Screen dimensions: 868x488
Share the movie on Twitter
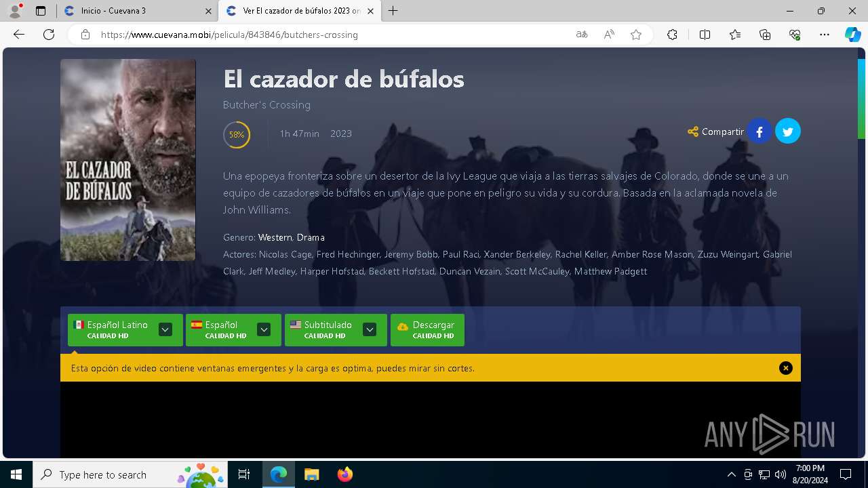coord(788,131)
